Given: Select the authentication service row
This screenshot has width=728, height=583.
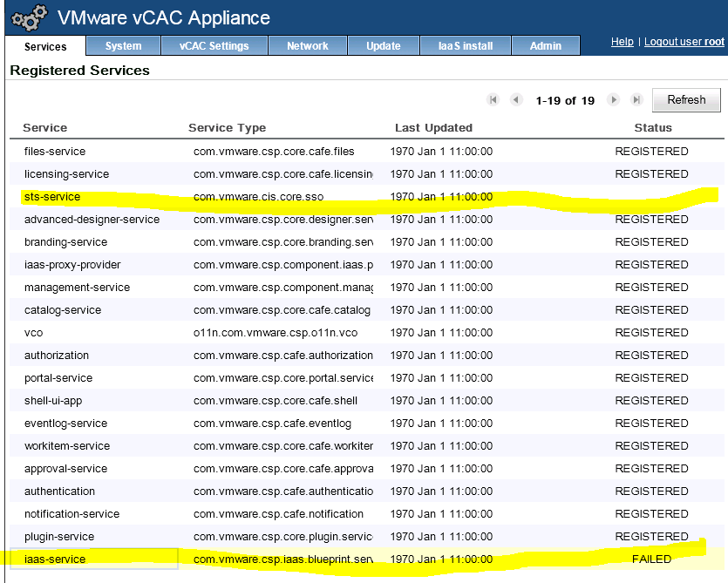Looking at the screenshot, I should tap(367, 491).
